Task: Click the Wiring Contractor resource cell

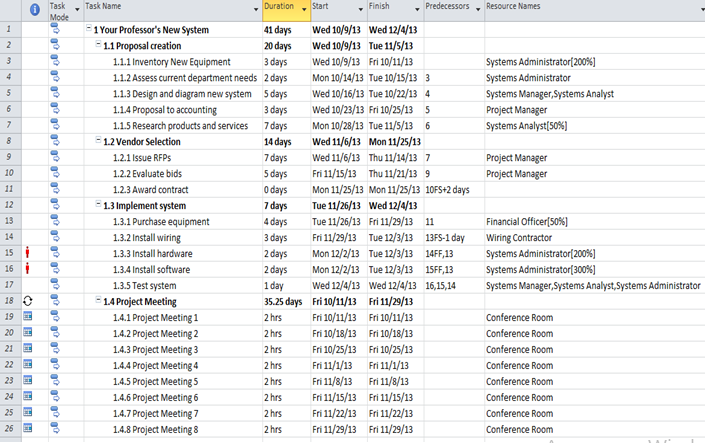Action: (519, 237)
